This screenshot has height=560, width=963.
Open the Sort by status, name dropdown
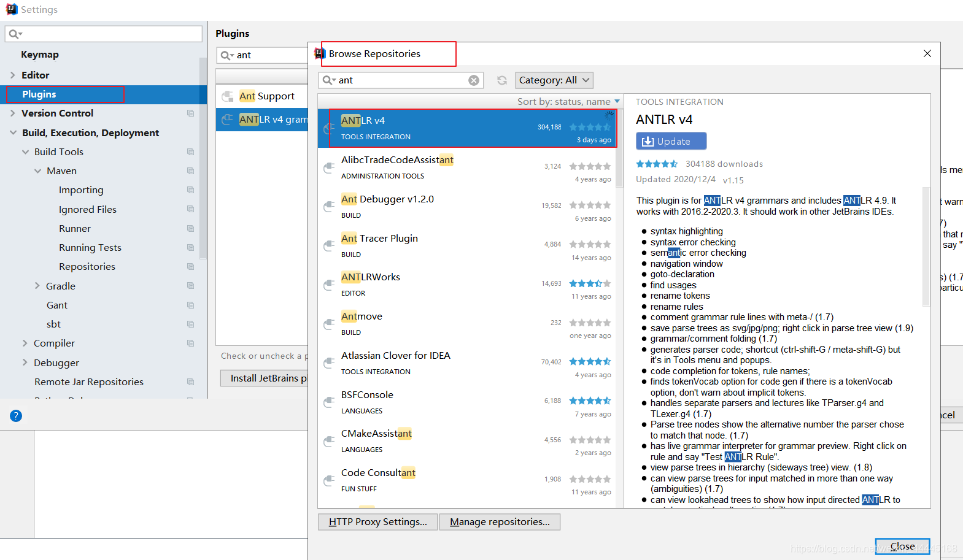pyautogui.click(x=568, y=102)
